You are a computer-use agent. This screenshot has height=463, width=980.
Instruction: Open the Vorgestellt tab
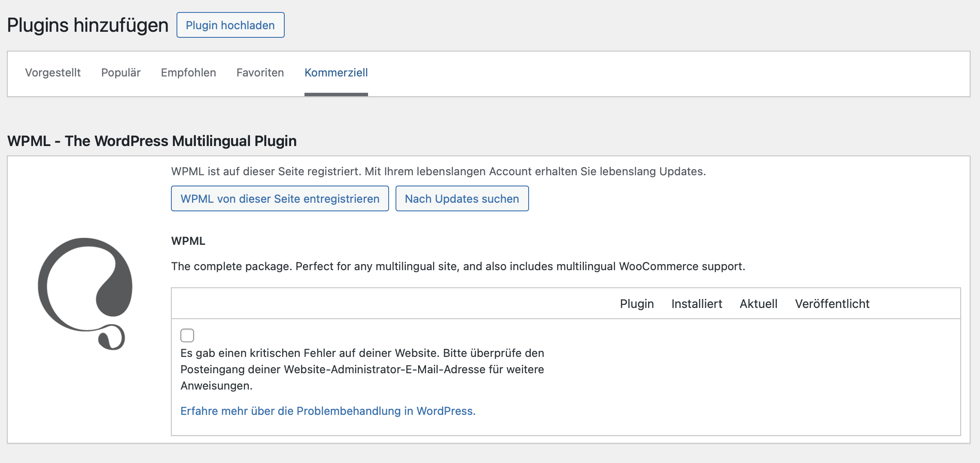click(x=53, y=73)
